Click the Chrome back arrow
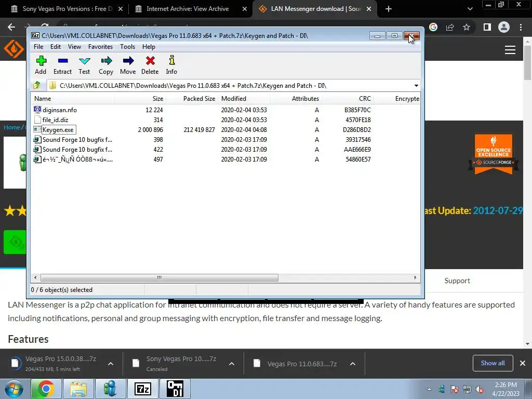Screen dimensions: 532x399 click(11, 27)
